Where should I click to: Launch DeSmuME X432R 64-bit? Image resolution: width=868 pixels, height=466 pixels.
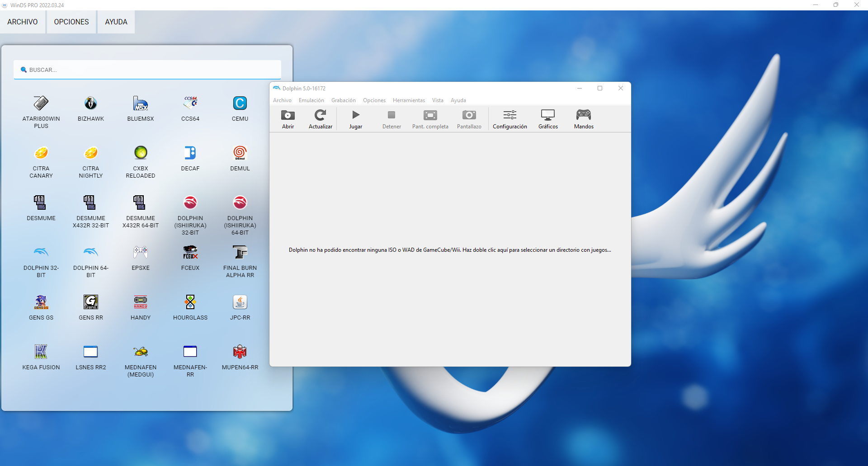tap(141, 212)
